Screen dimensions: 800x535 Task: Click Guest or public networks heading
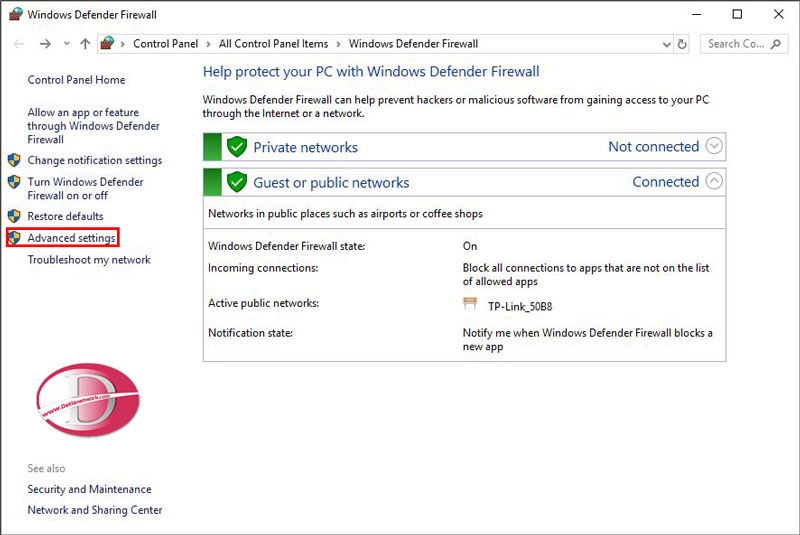click(x=331, y=183)
